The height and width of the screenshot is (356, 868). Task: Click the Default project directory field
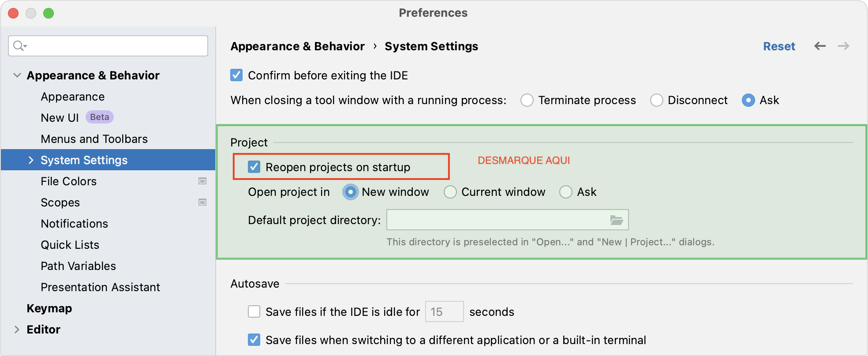(496, 220)
